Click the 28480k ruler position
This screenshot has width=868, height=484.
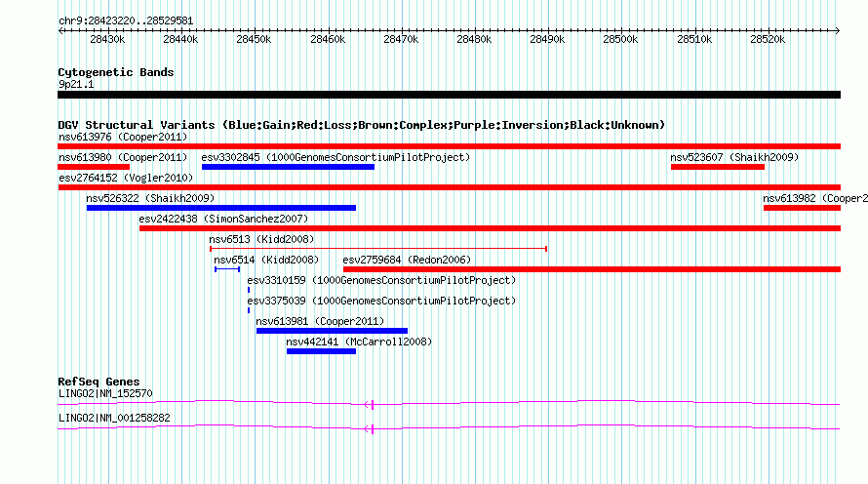474,39
